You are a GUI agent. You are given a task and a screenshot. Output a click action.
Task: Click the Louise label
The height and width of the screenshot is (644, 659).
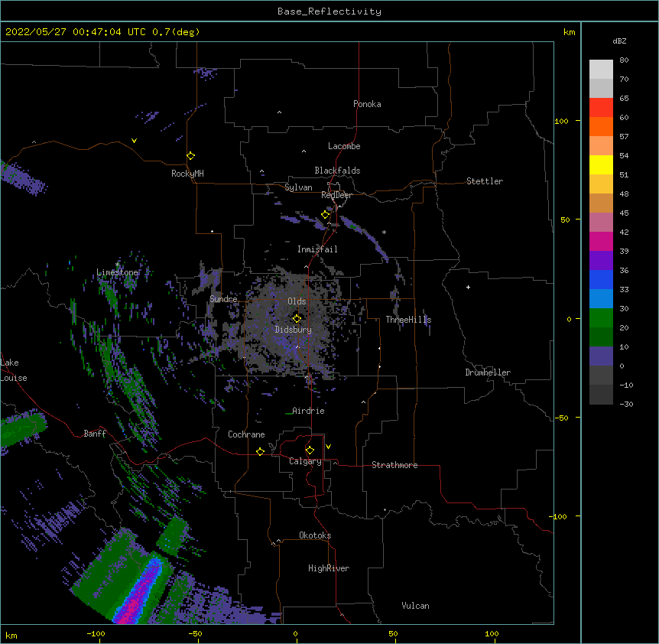pyautogui.click(x=14, y=378)
